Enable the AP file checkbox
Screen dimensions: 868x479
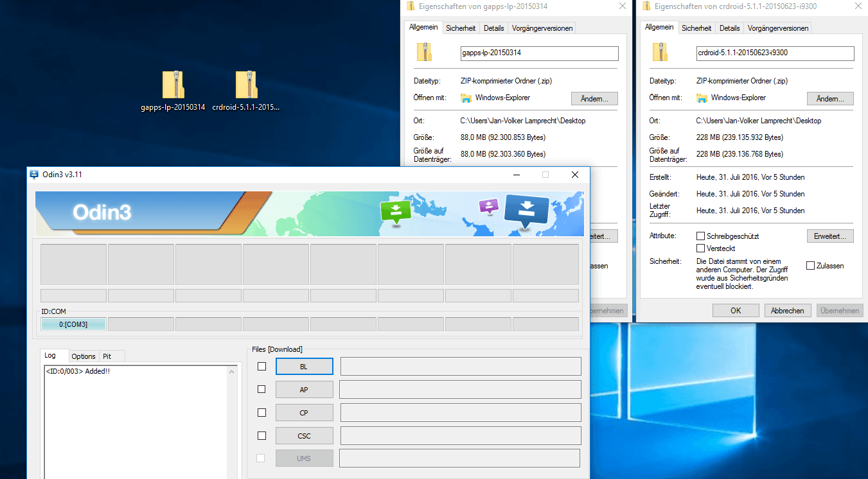(261, 389)
